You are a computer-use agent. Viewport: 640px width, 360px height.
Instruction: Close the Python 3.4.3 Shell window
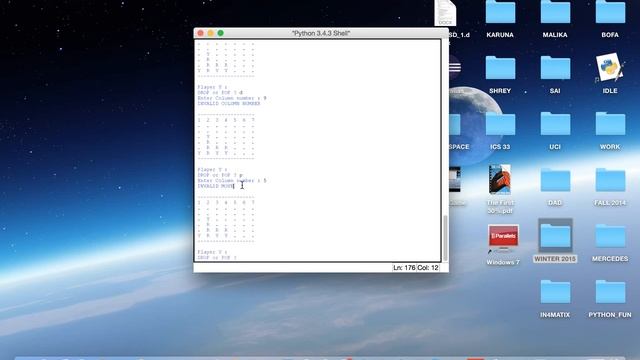click(200, 33)
